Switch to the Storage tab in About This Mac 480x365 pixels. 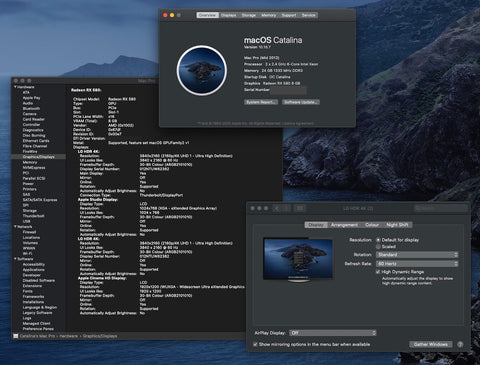pyautogui.click(x=249, y=15)
